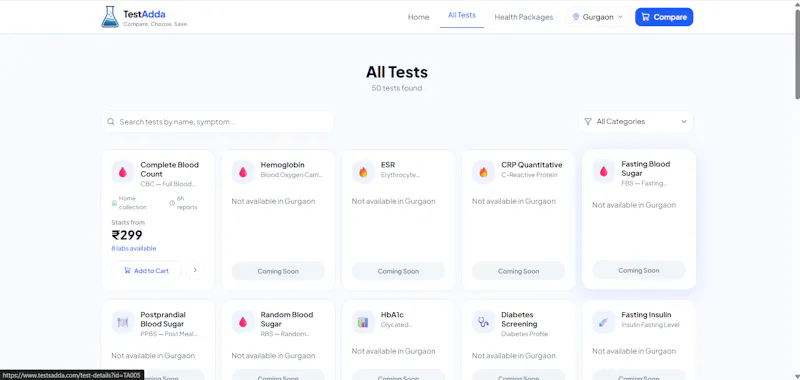Viewport: 800px width, 380px height.
Task: Click the filter funnel icon
Action: pos(588,121)
